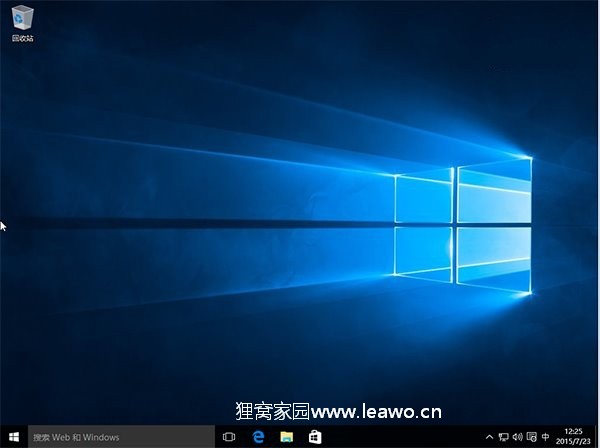Open File Explorer from the taskbar
This screenshot has height=448, width=600.
tap(287, 437)
